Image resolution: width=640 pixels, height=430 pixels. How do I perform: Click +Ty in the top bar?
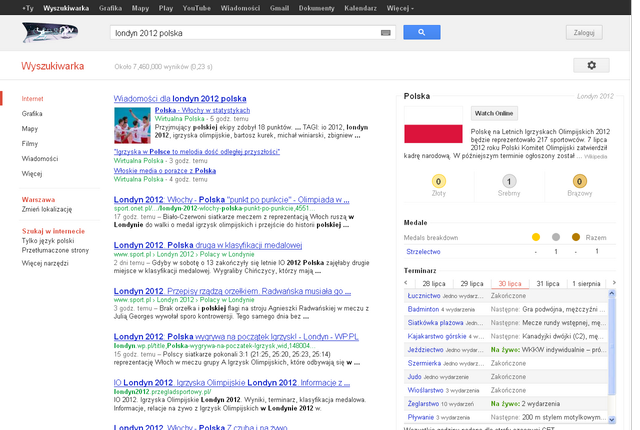[28, 8]
